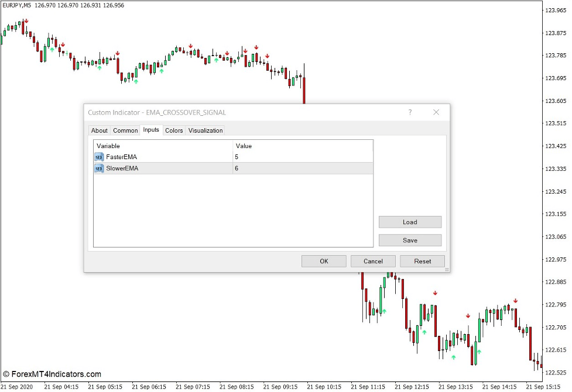This screenshot has width=572, height=392.
Task: Reset inputs to default values
Action: [x=422, y=261]
